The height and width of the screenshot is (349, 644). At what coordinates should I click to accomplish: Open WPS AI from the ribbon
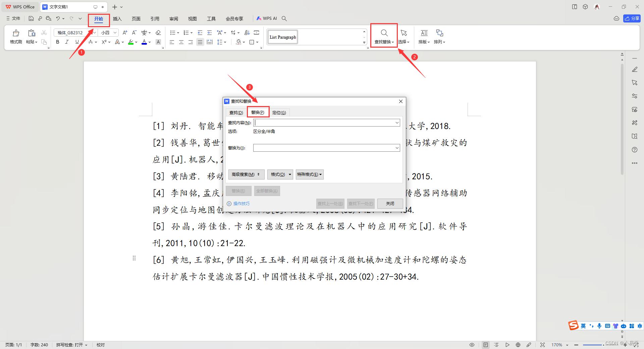pyautogui.click(x=267, y=18)
